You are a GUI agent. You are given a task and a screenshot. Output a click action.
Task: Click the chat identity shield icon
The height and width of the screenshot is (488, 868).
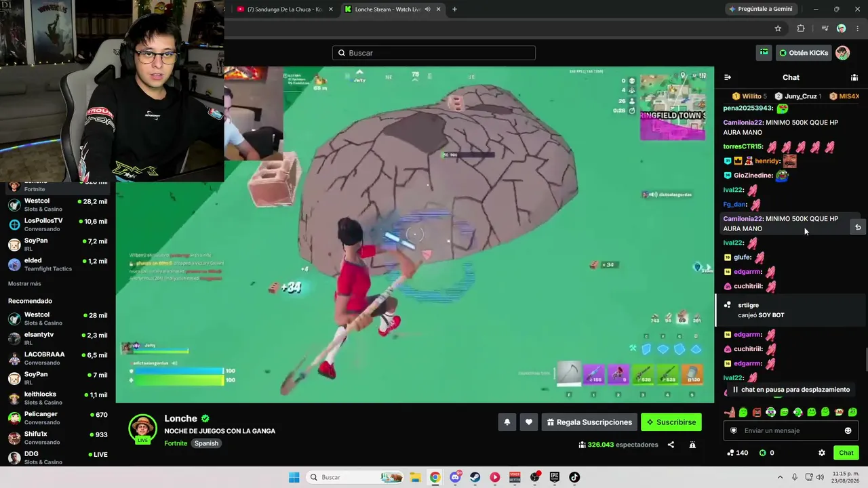pyautogui.click(x=734, y=430)
